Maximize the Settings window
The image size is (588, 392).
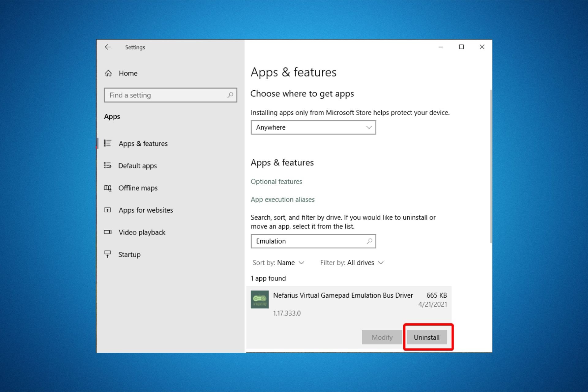click(461, 47)
